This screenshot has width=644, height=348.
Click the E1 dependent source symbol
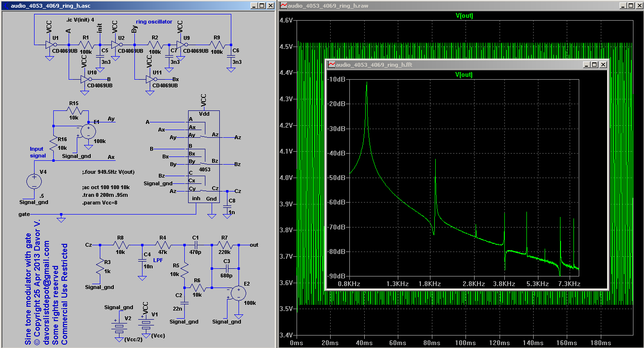click(88, 131)
